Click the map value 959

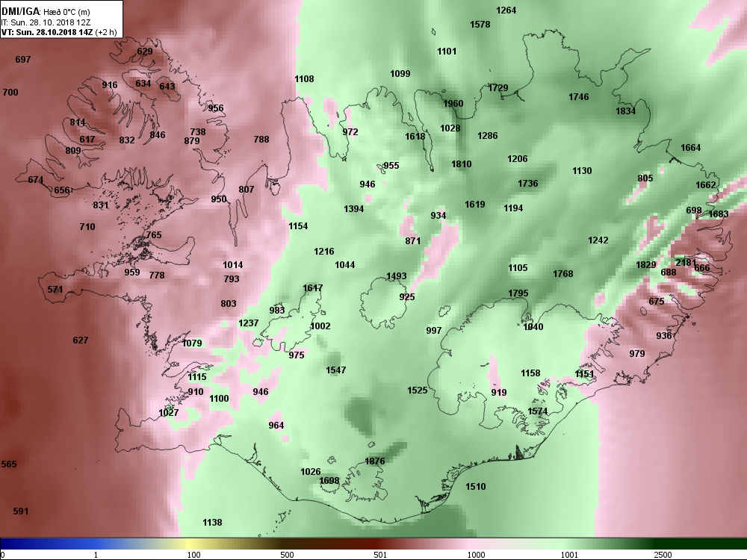(x=132, y=273)
